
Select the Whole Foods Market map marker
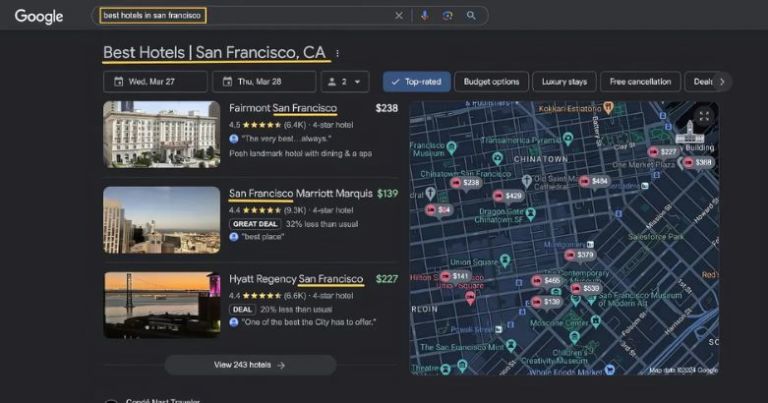pos(610,370)
